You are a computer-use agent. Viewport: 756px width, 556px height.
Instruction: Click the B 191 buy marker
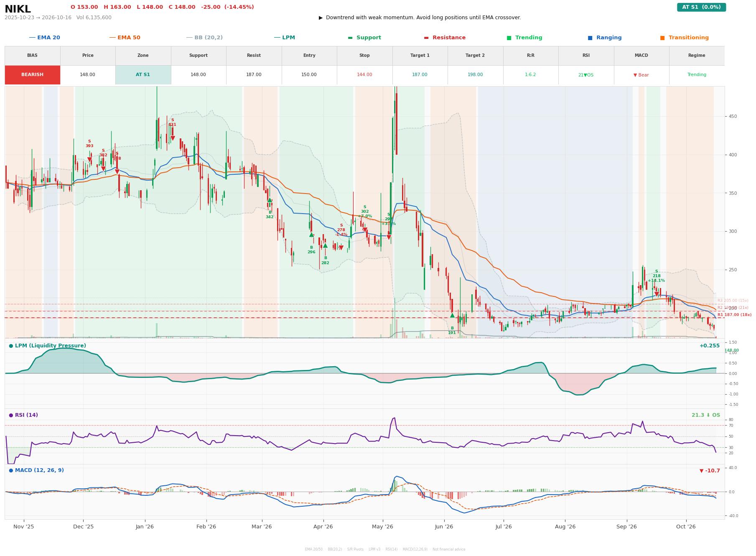[452, 316]
